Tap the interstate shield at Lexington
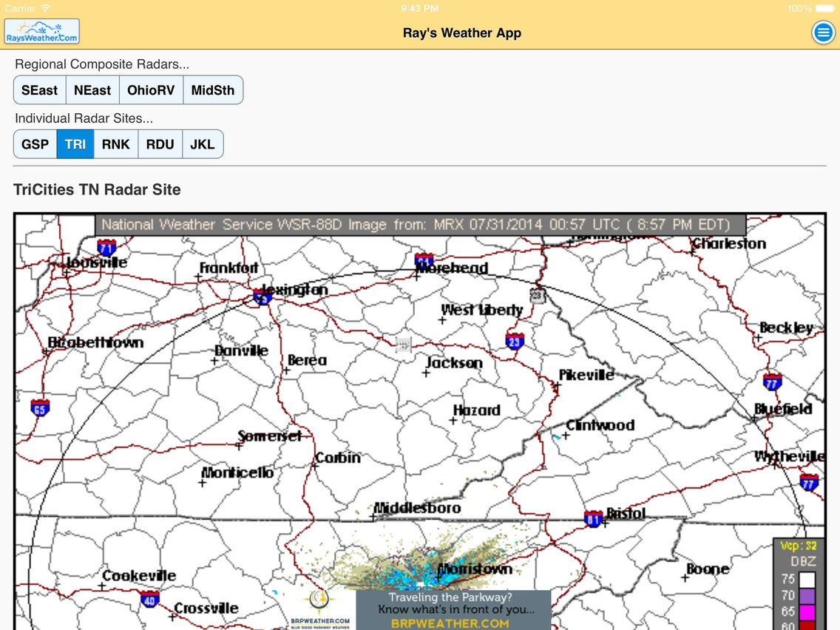This screenshot has width=840, height=630. pyautogui.click(x=262, y=297)
